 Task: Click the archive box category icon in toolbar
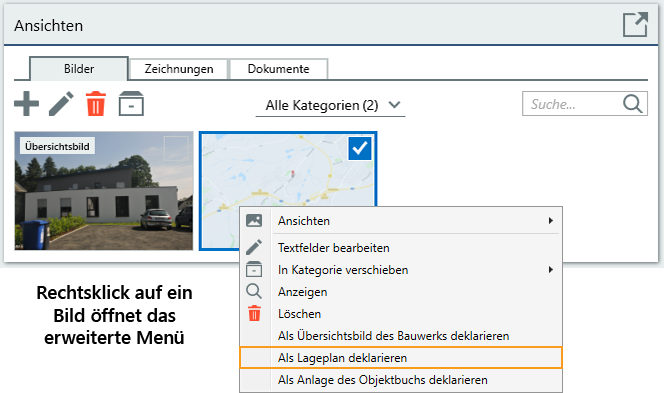(131, 103)
